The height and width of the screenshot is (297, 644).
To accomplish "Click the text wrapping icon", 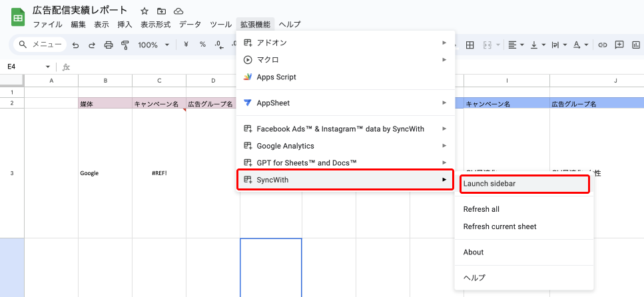I will click(555, 45).
